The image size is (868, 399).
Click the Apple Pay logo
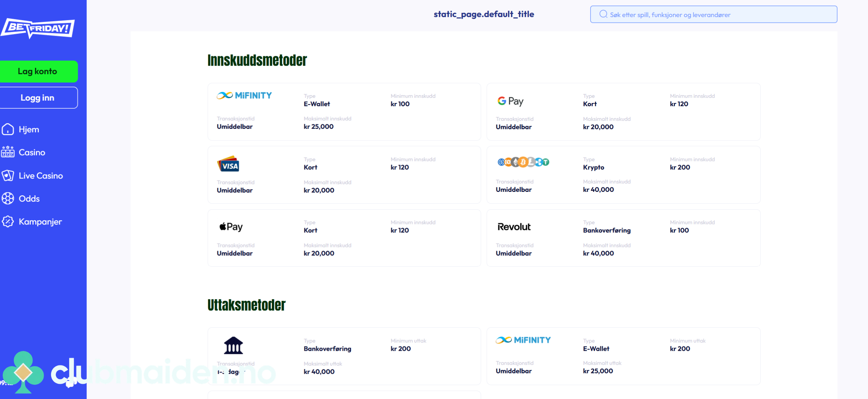[231, 227]
